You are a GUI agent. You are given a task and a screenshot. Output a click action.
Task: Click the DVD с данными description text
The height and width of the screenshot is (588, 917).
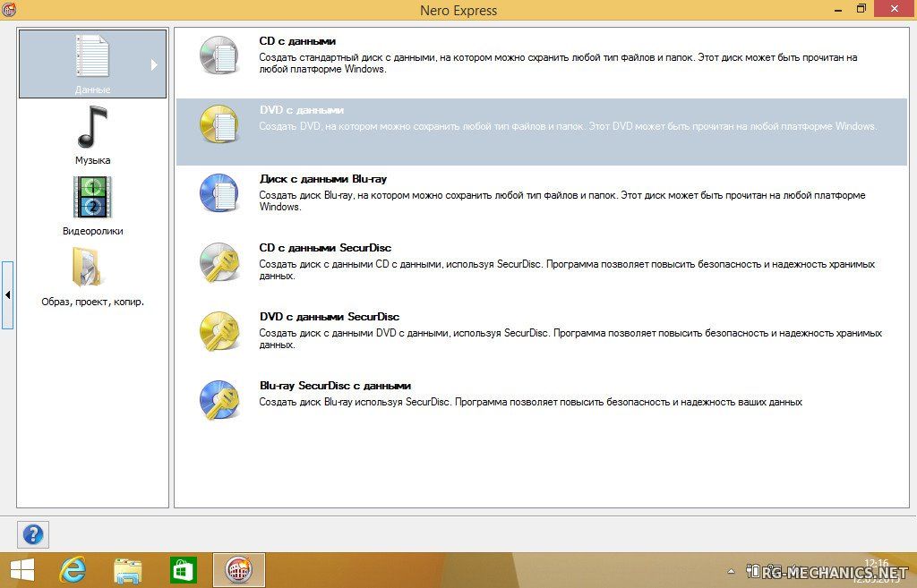(568, 126)
